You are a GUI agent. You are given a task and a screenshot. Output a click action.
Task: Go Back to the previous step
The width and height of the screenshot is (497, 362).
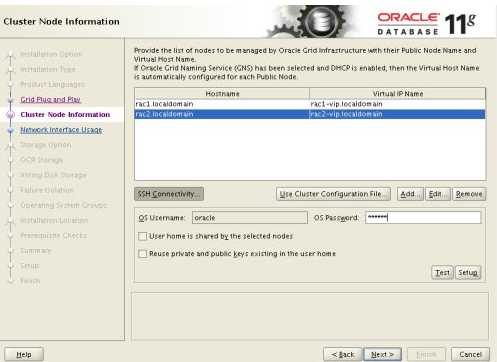[x=343, y=354]
